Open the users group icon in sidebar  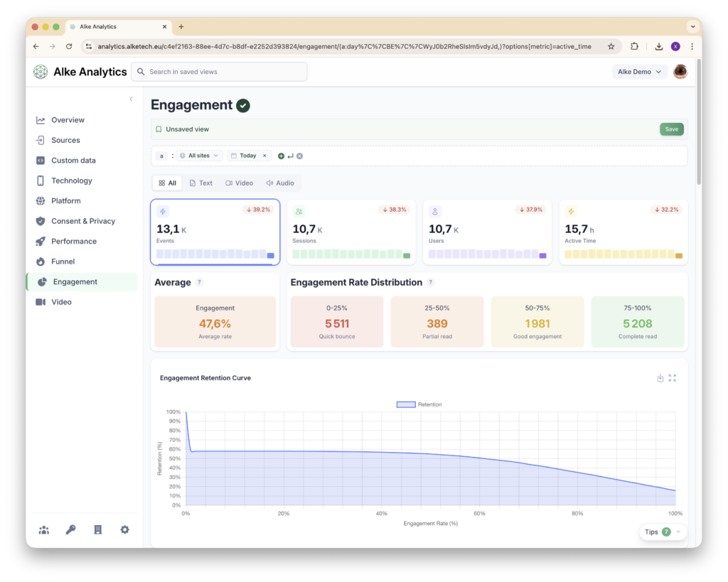[x=44, y=529]
